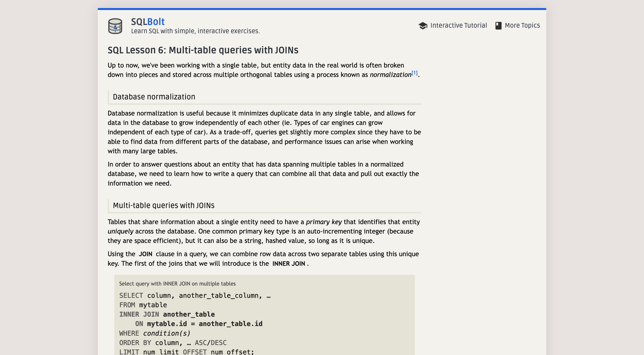Click the lesson heading 'SQL Lesson 6: Multi-table queries with JOINs'

(x=203, y=50)
